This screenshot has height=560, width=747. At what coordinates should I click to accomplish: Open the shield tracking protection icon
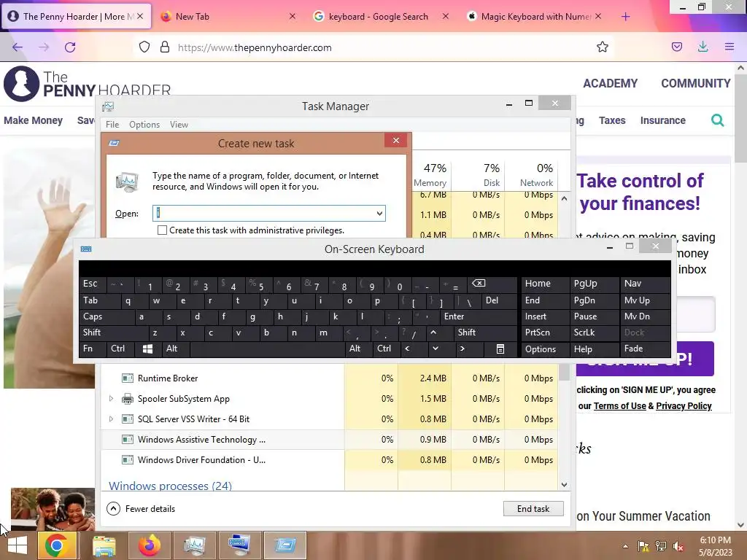(x=144, y=47)
